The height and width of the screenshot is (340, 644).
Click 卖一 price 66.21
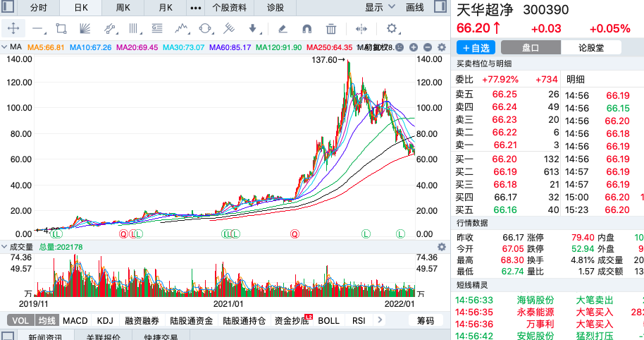(505, 145)
